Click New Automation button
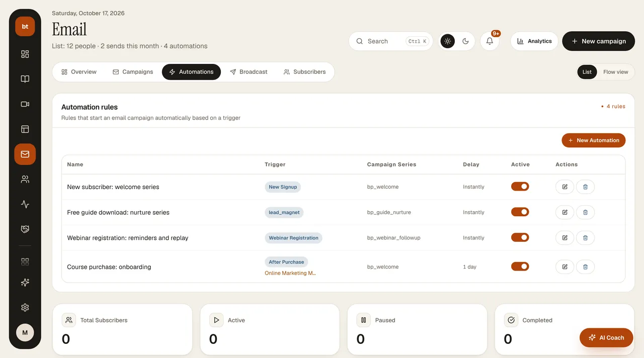Screen dimensions: 644x358 594,140
